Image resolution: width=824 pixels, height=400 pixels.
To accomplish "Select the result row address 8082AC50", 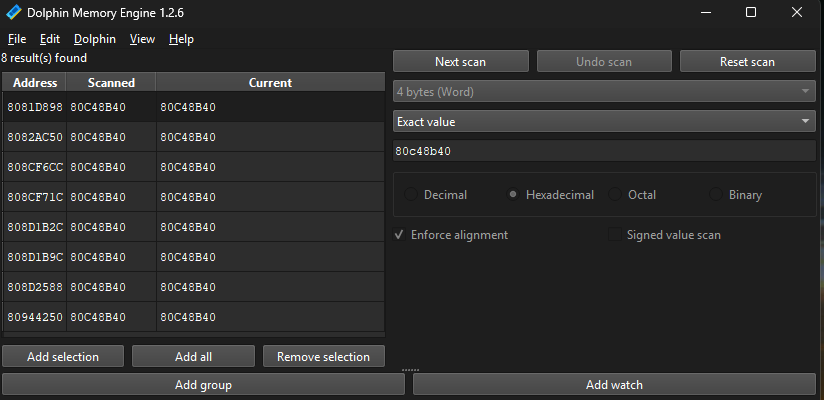I will [35, 137].
